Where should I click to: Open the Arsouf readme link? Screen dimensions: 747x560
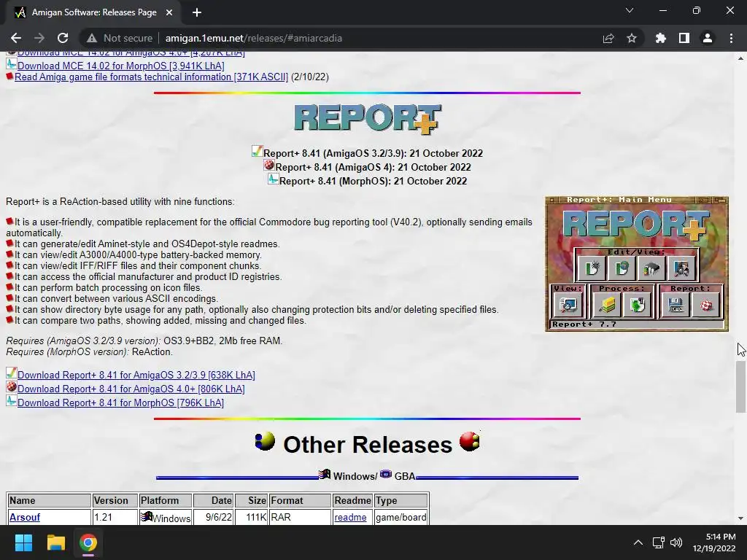pos(351,517)
